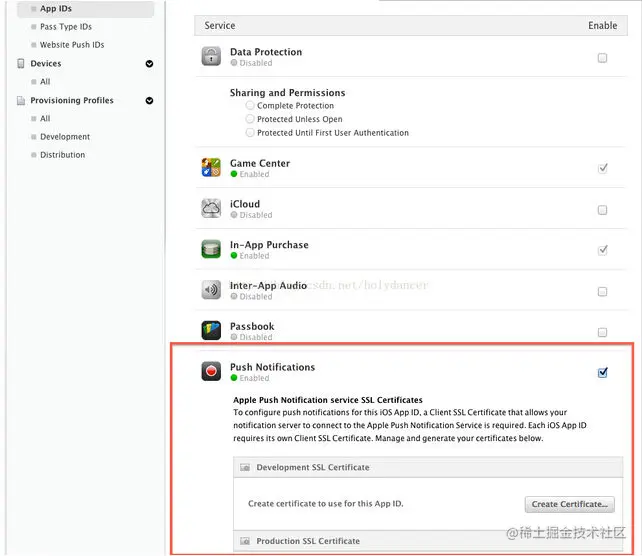Click the Passbook icon
This screenshot has height=556, width=642.
pyautogui.click(x=211, y=330)
